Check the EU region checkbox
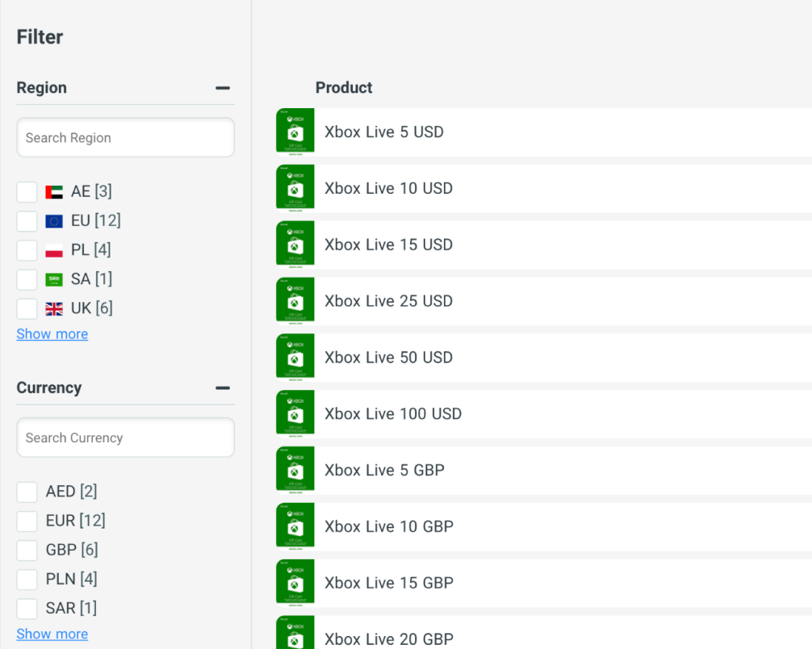812x649 pixels. pyautogui.click(x=27, y=221)
